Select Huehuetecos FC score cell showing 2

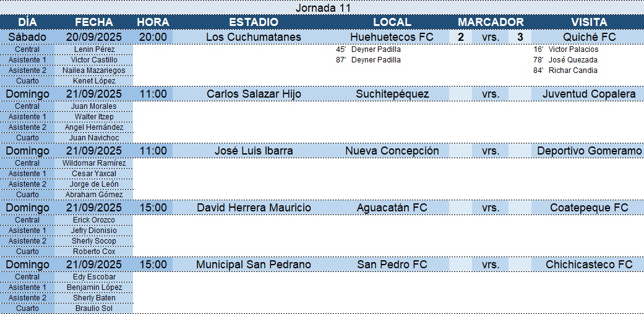460,37
